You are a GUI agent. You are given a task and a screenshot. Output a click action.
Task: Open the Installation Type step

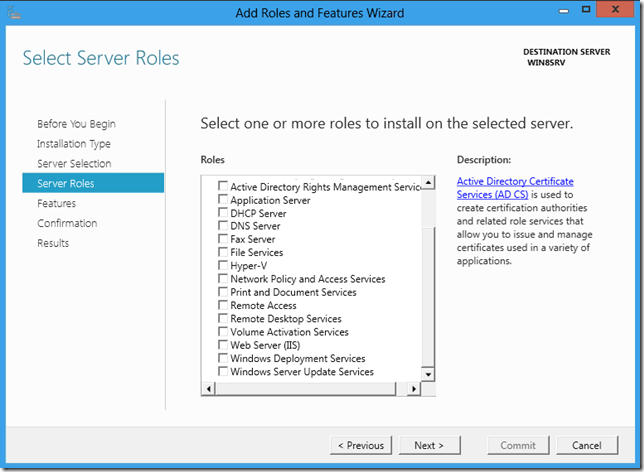pyautogui.click(x=74, y=144)
